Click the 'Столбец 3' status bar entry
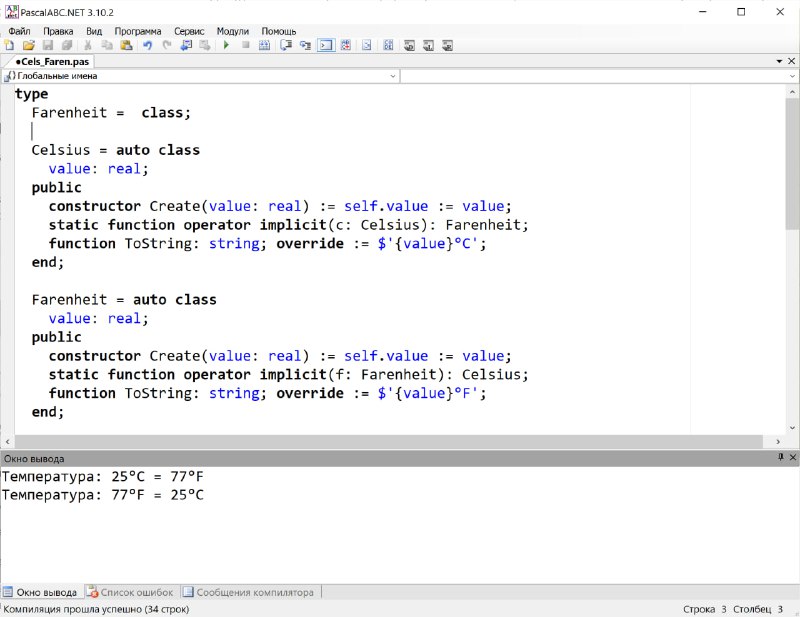Image resolution: width=800 pixels, height=617 pixels. coord(758,609)
